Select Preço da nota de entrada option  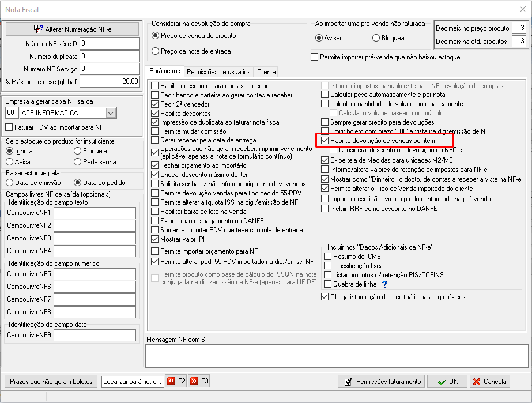tap(156, 51)
